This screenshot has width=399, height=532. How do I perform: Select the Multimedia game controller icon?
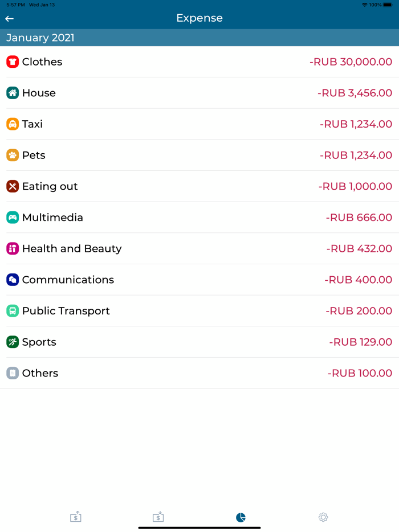[x=14, y=218]
